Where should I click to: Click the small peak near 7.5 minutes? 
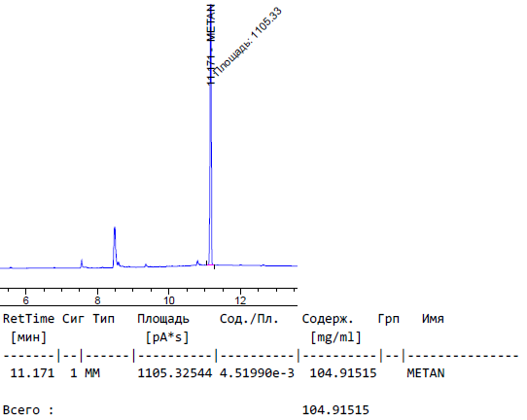pyautogui.click(x=82, y=263)
